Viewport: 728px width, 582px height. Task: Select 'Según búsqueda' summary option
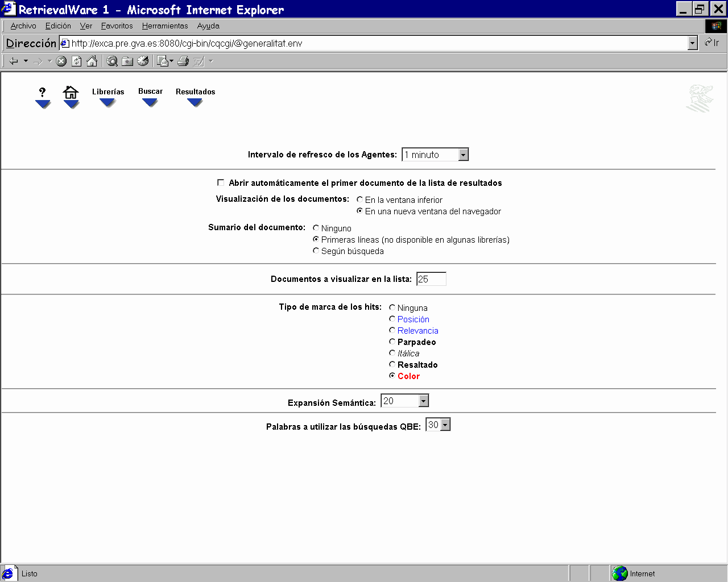(x=316, y=251)
